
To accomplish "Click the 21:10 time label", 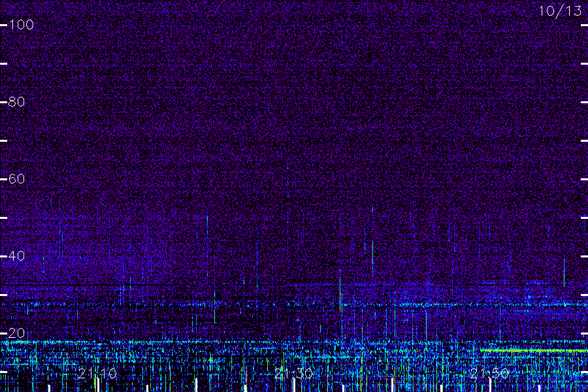I will click(x=97, y=373).
